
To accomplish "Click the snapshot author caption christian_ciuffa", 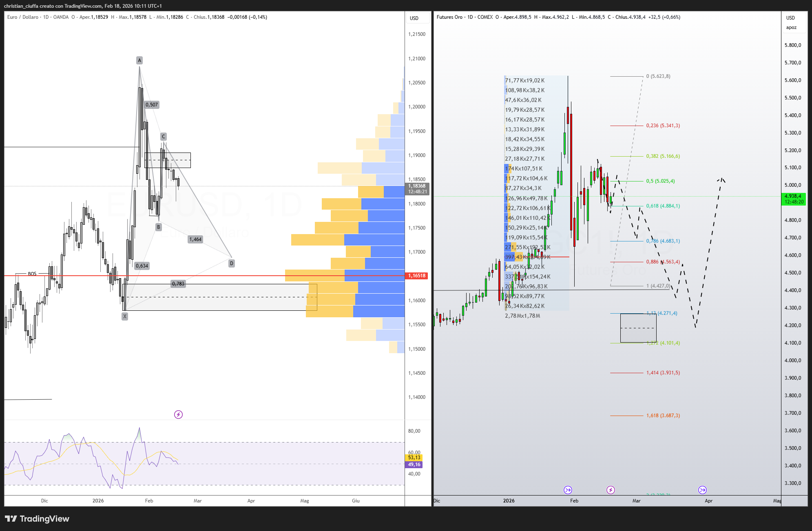I will click(x=20, y=6).
